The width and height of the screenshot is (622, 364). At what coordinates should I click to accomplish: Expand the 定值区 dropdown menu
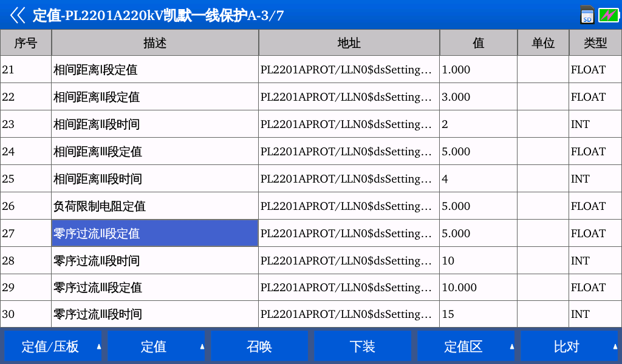pyautogui.click(x=465, y=346)
